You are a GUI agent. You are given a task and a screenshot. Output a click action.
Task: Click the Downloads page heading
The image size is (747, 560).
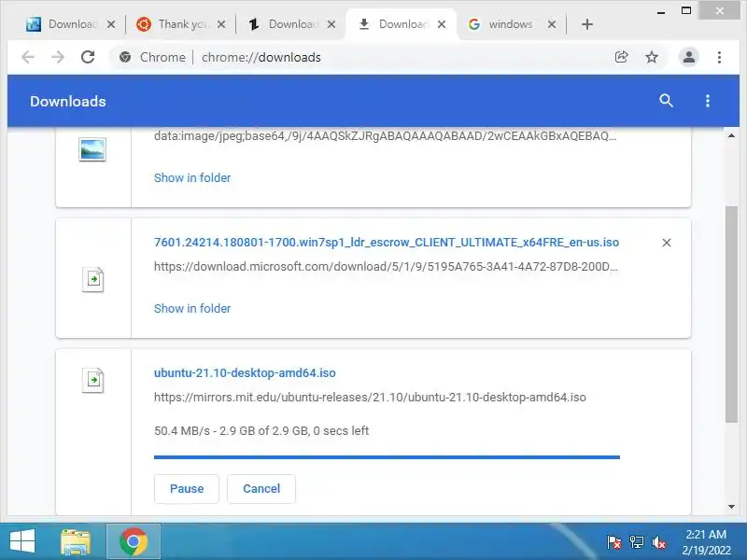[x=67, y=101]
